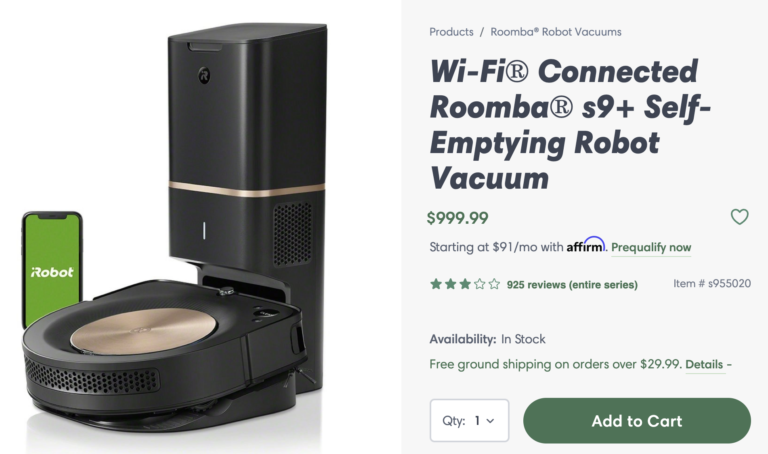Click the Item # s955020 text

pyautogui.click(x=711, y=284)
